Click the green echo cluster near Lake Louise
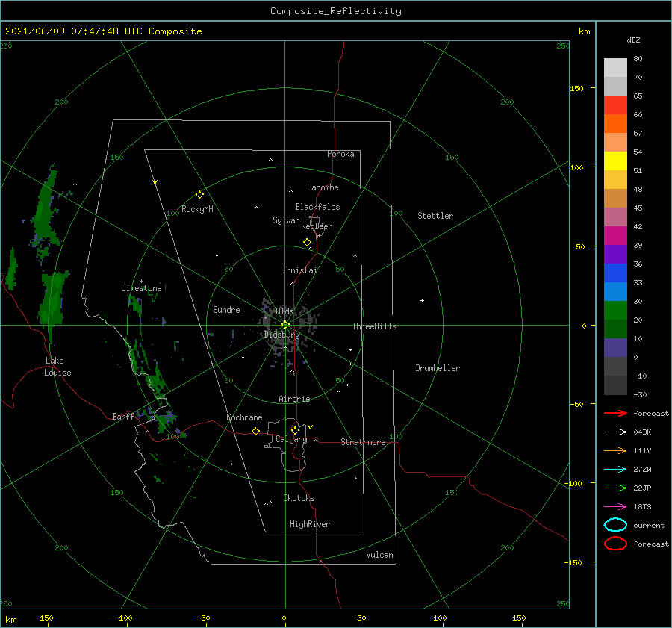Image resolution: width=672 pixels, height=628 pixels. [x=52, y=300]
